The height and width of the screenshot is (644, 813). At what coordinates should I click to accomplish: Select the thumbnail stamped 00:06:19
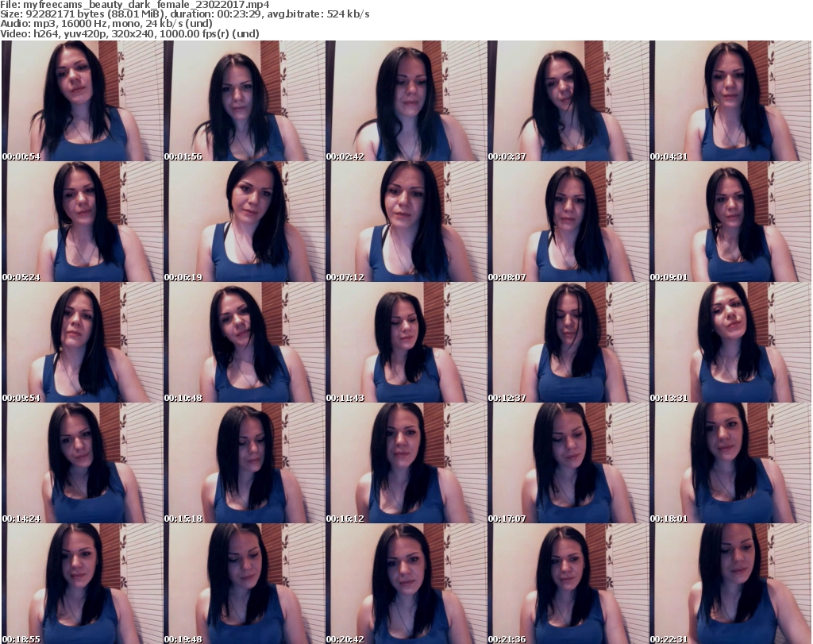(x=245, y=222)
